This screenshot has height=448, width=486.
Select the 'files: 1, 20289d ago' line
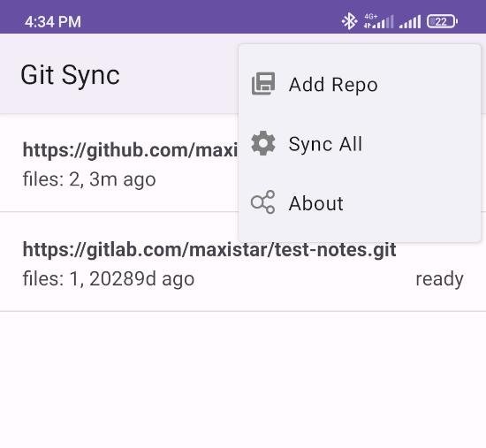click(109, 278)
